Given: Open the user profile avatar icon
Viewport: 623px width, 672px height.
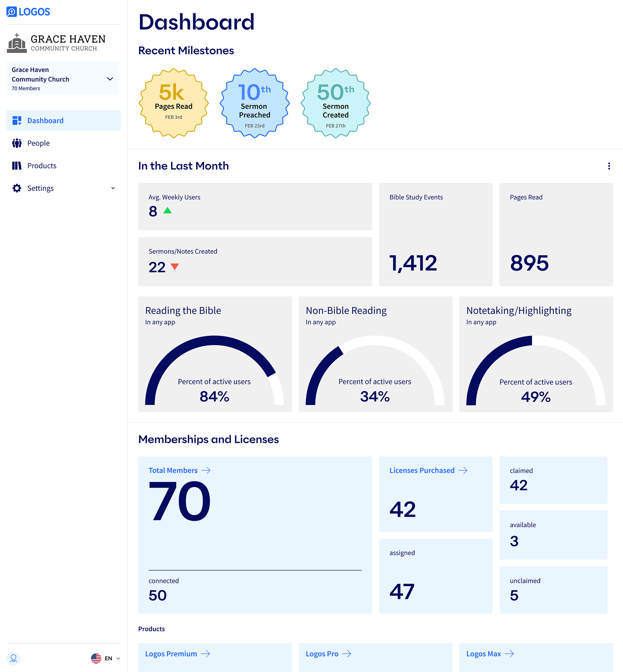Looking at the screenshot, I should click(13, 658).
